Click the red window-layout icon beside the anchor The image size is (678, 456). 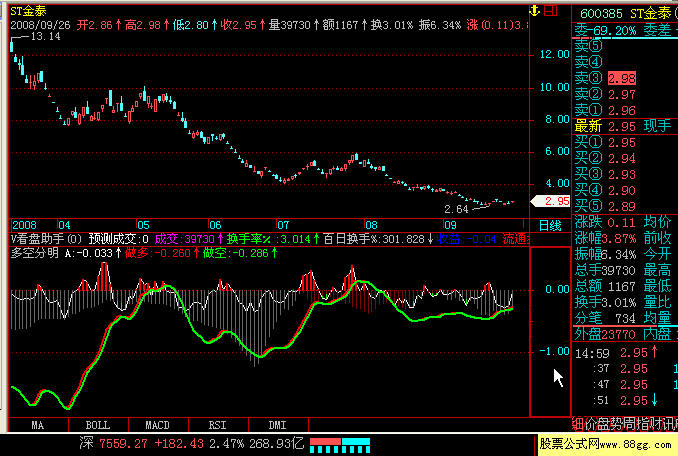pyautogui.click(x=550, y=10)
